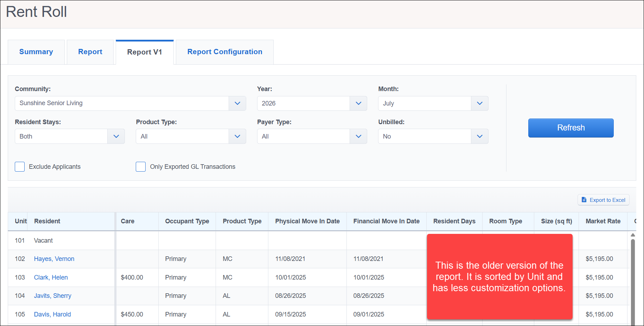Open the Product Type filter dropdown
This screenshot has width=644, height=326.
click(191, 136)
